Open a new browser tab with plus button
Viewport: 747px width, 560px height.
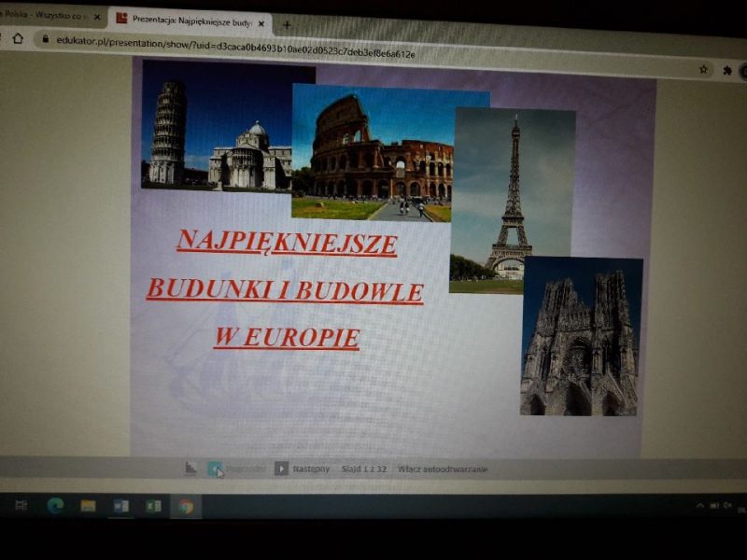click(286, 25)
